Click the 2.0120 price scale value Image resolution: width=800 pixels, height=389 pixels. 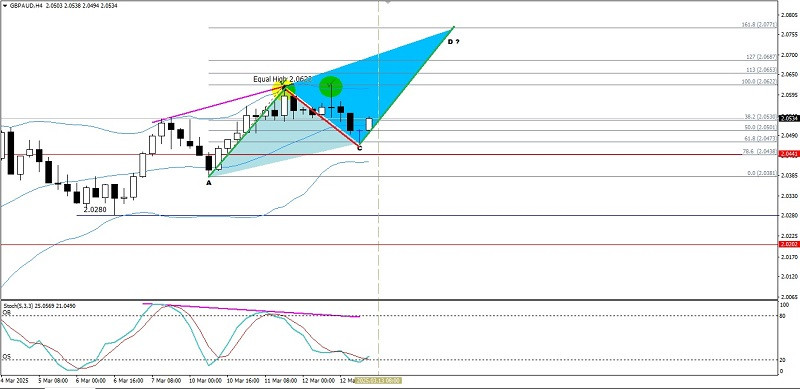point(788,277)
